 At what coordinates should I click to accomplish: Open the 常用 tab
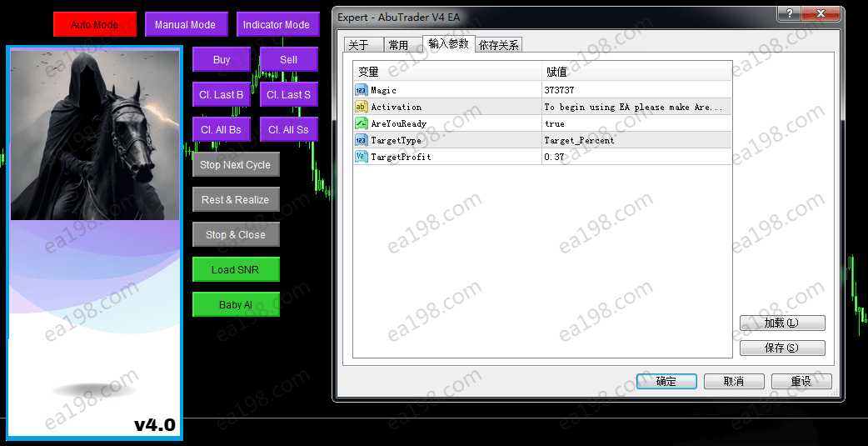pos(399,45)
